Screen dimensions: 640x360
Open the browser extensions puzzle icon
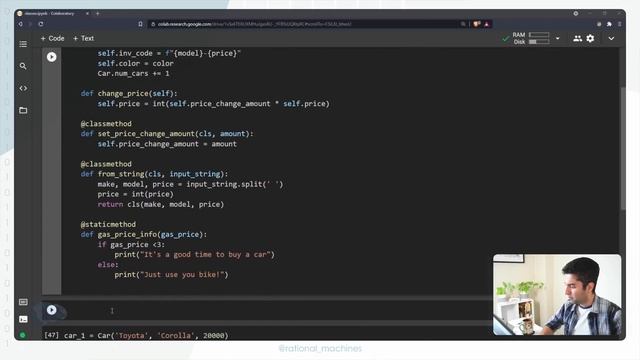pyautogui.click(x=609, y=24)
